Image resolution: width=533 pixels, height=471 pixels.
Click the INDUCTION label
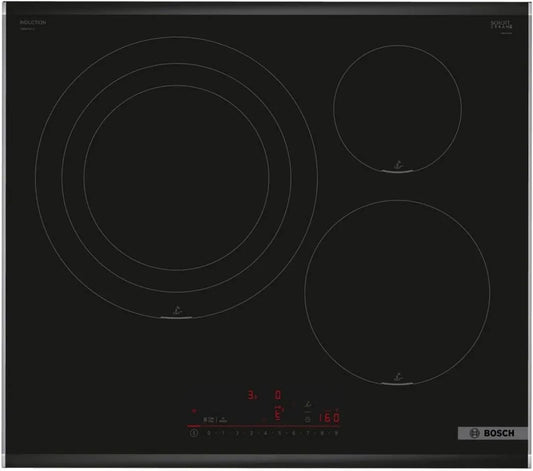point(33,22)
